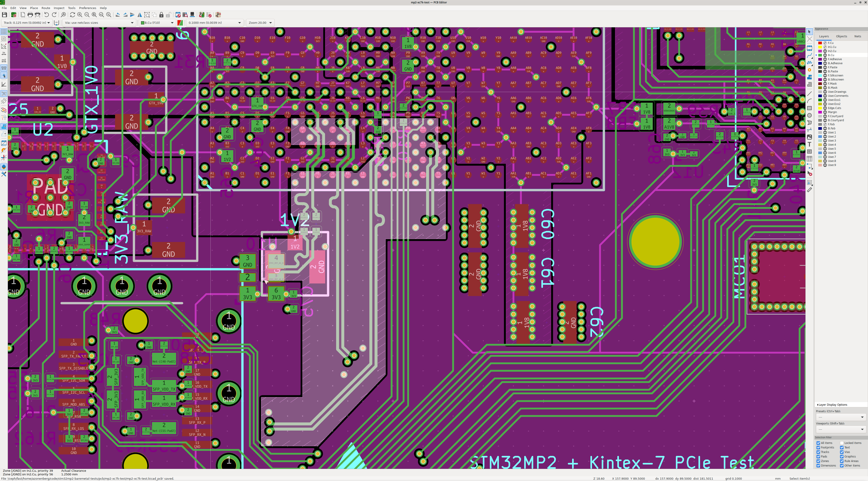Open the Route menu
868x481 pixels.
coord(45,8)
